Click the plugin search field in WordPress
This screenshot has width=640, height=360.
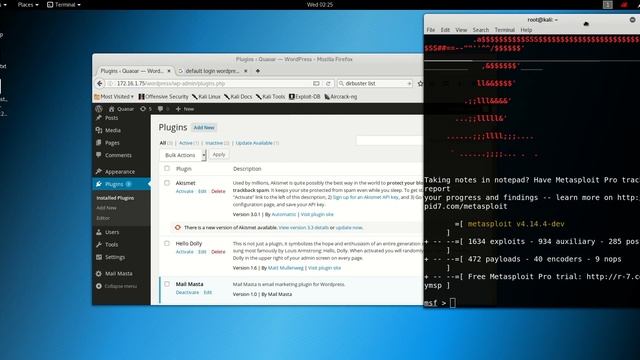[390, 140]
